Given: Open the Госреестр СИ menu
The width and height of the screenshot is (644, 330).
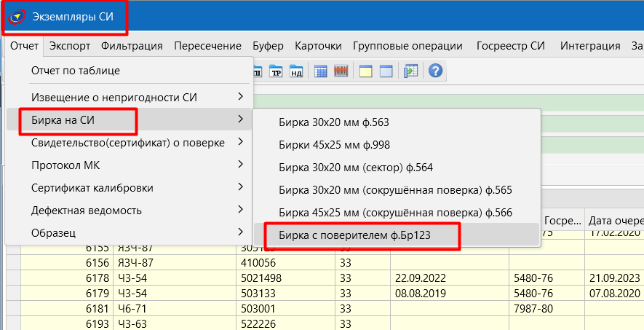Looking at the screenshot, I should pos(511,46).
